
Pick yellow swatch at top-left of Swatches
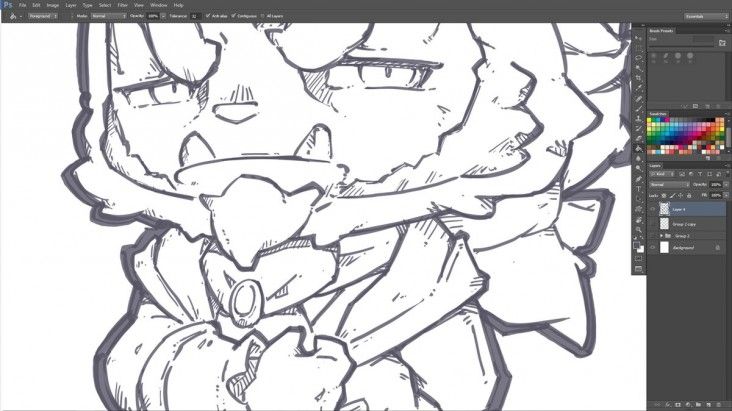649,120
